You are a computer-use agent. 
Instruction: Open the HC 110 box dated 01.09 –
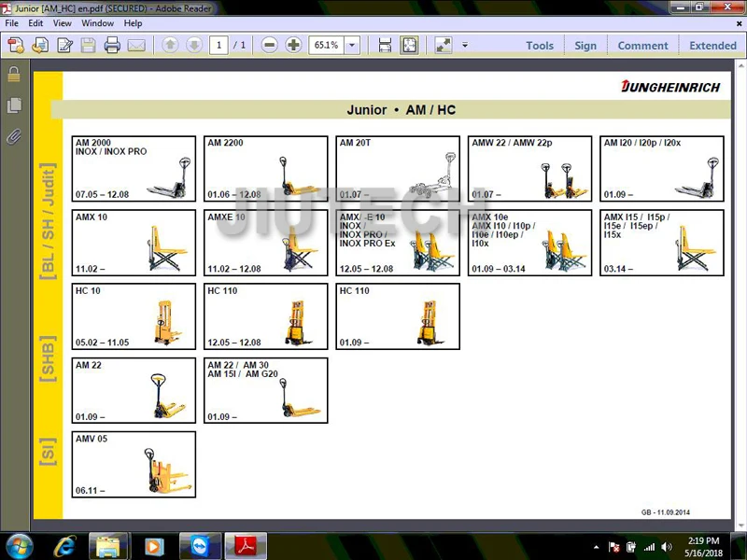398,316
